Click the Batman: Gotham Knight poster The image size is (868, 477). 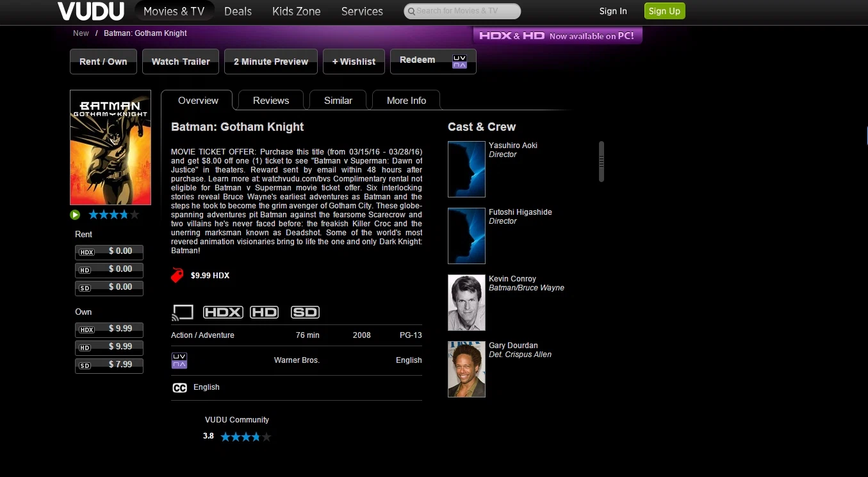[110, 147]
